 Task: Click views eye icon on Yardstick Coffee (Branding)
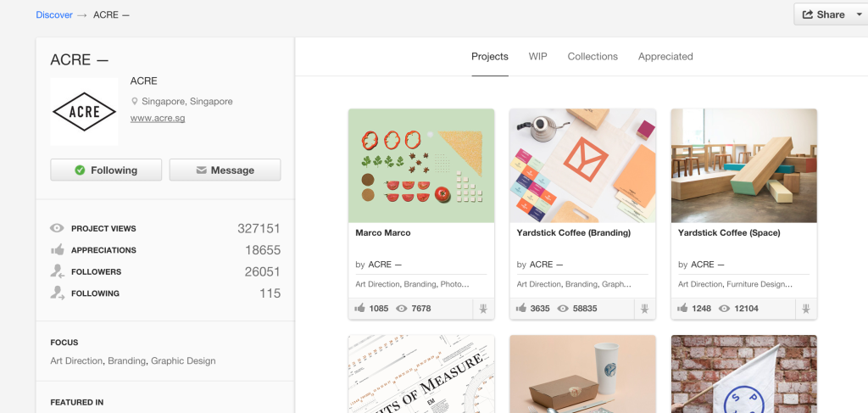(563, 309)
